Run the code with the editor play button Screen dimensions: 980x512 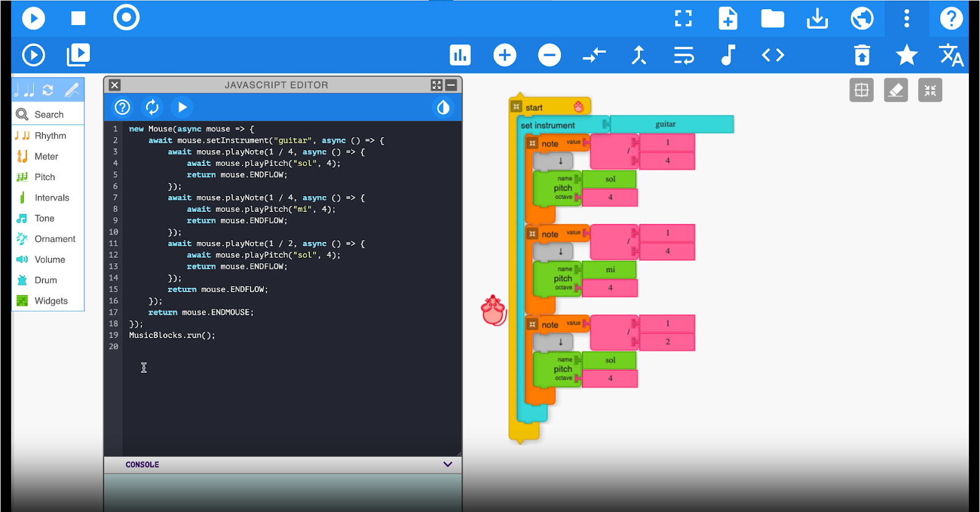182,107
